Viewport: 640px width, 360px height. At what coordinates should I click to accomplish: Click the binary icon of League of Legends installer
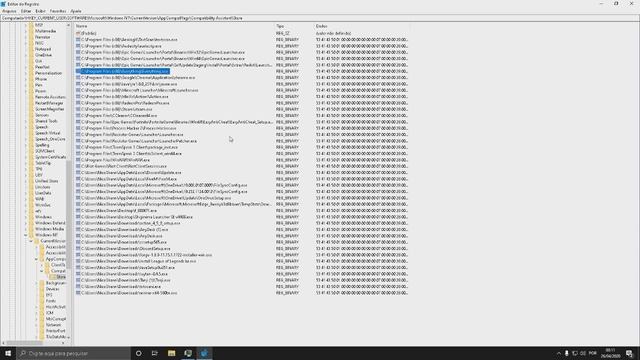(78, 261)
